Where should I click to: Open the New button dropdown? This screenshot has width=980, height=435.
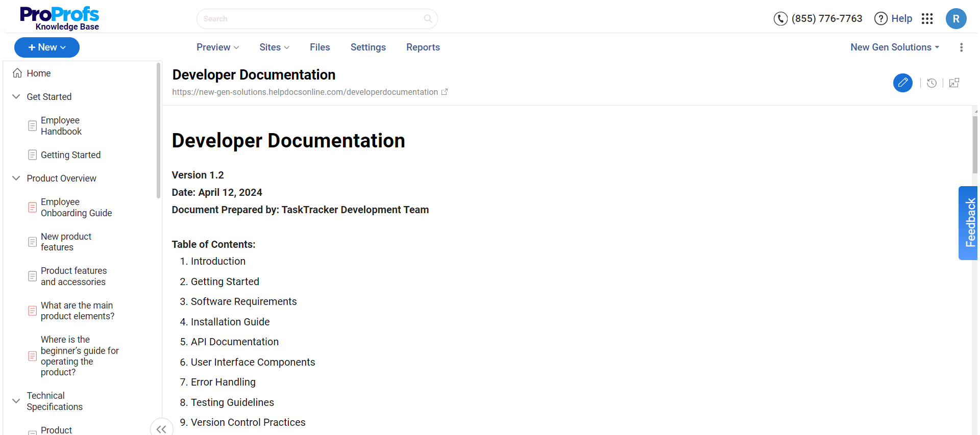47,47
